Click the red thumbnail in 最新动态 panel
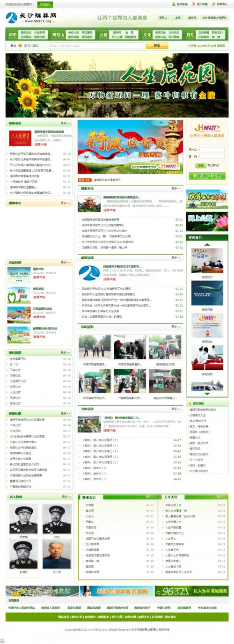 (x=21, y=139)
